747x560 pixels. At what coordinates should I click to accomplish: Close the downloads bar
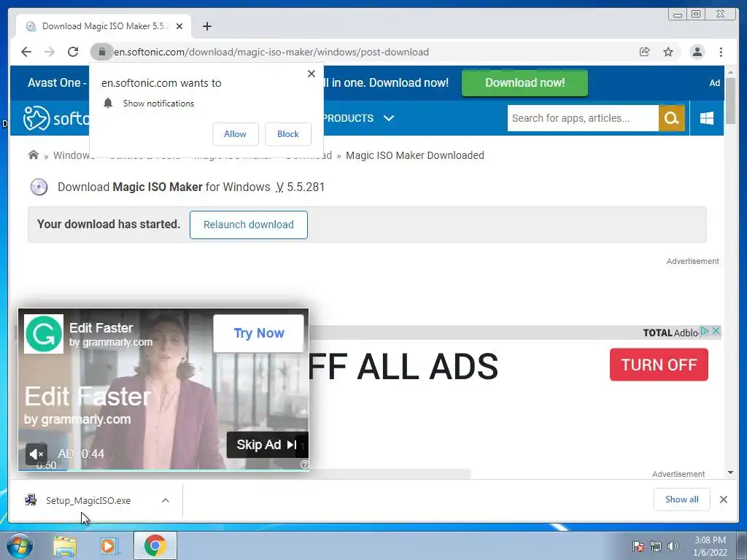[723, 499]
